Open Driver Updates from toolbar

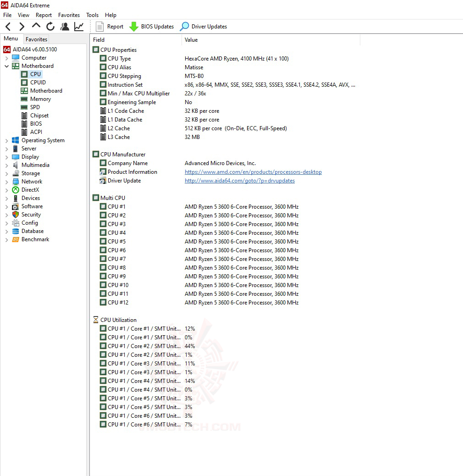click(x=203, y=27)
